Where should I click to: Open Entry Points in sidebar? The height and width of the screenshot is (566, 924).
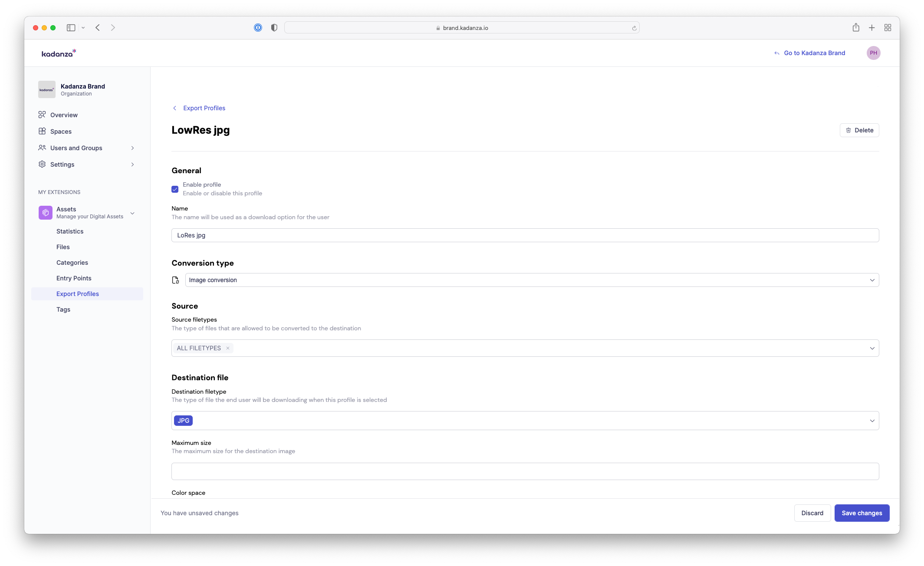[x=74, y=278]
